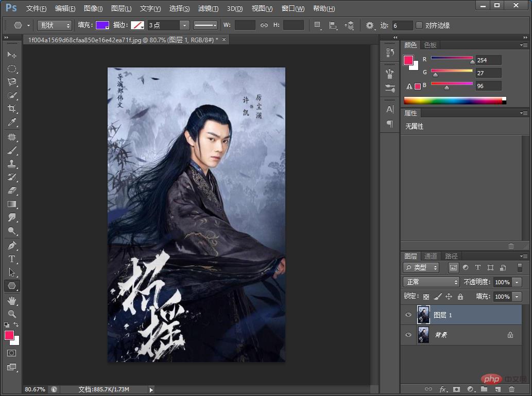The image size is (532, 396).
Task: Change screen mode icon
Action: coord(11,367)
